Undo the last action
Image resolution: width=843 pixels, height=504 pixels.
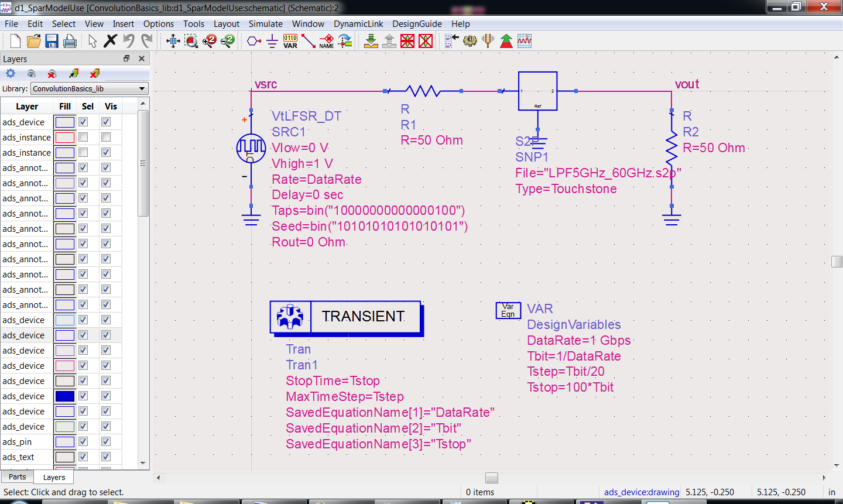[x=129, y=41]
